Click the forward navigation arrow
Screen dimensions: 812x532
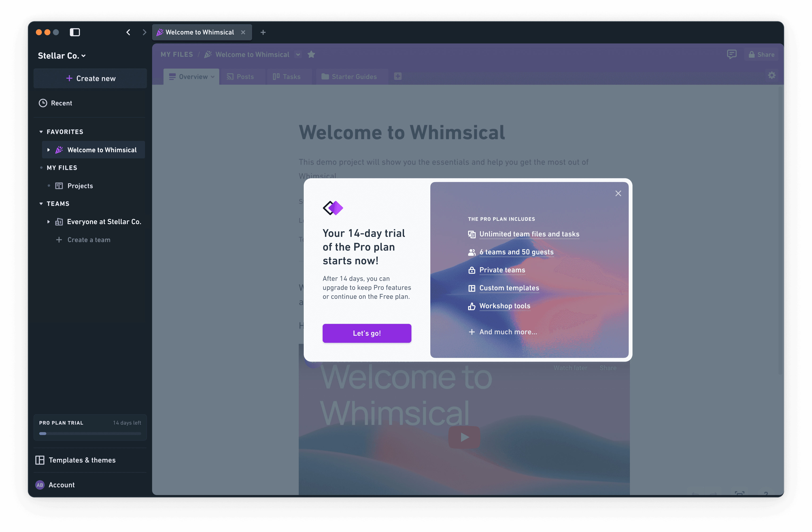click(144, 32)
